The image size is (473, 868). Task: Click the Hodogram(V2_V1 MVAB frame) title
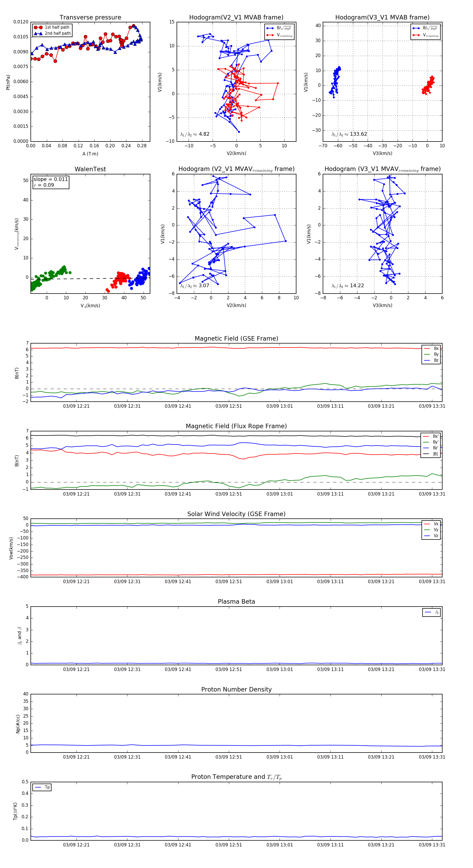click(236, 17)
